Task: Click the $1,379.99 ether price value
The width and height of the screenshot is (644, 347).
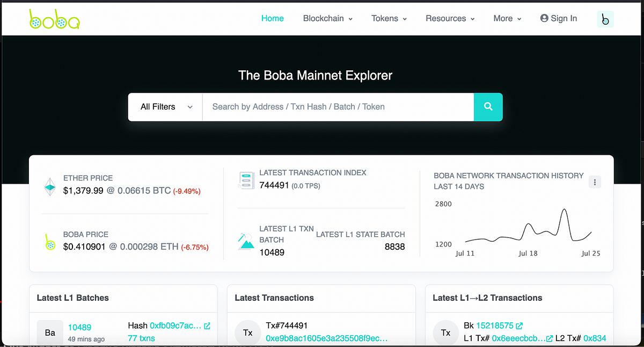Action: click(83, 191)
